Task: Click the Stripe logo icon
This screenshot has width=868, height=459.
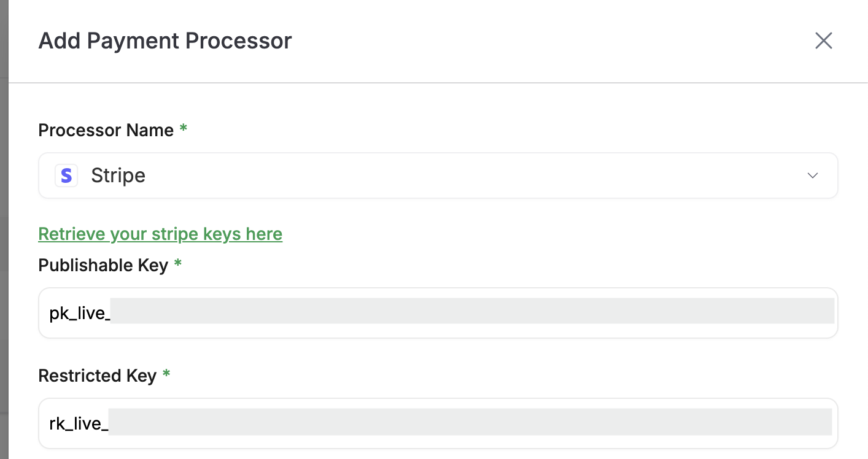Action: 66,175
